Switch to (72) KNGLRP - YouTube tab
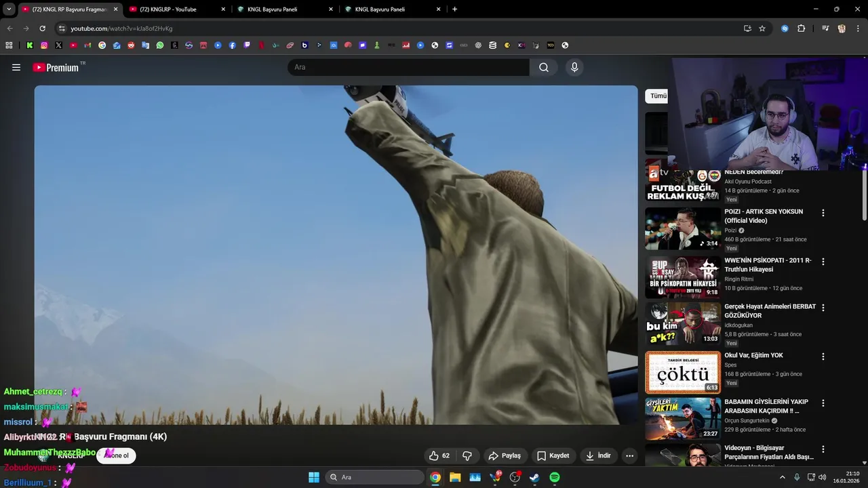 [x=178, y=9]
